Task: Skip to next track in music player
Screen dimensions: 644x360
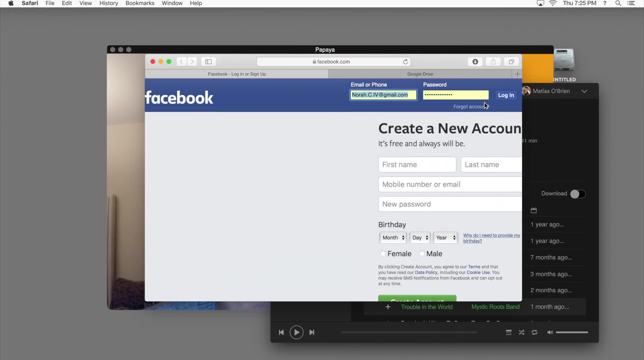Action: pyautogui.click(x=312, y=332)
